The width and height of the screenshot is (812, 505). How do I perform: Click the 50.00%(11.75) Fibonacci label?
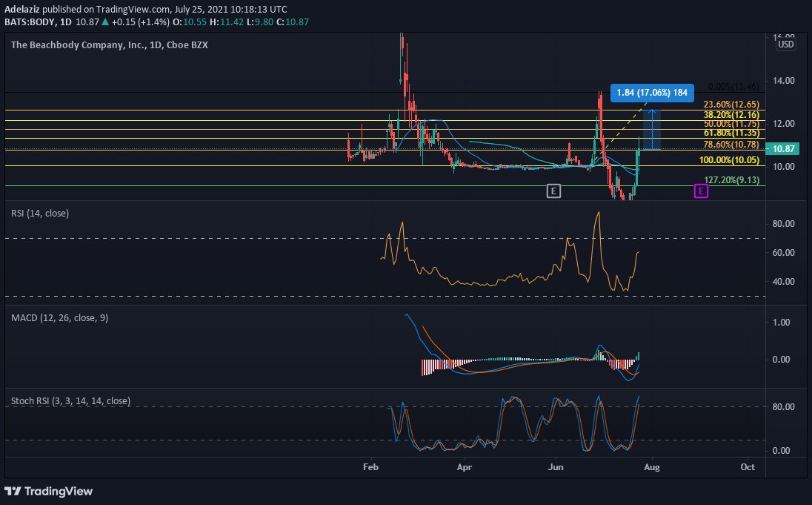coord(731,123)
